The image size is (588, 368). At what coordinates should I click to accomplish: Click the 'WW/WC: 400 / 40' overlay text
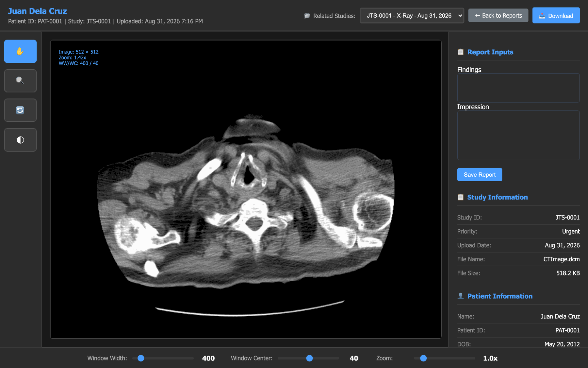click(78, 63)
